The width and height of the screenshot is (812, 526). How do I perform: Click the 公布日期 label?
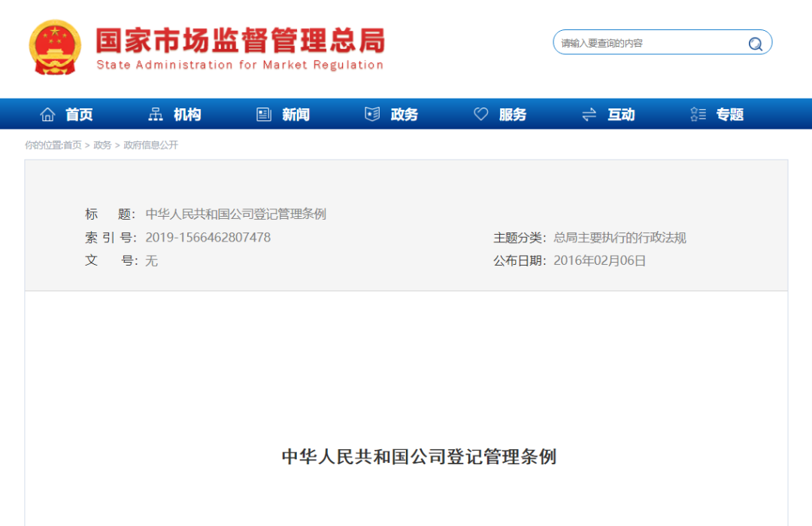click(x=520, y=260)
